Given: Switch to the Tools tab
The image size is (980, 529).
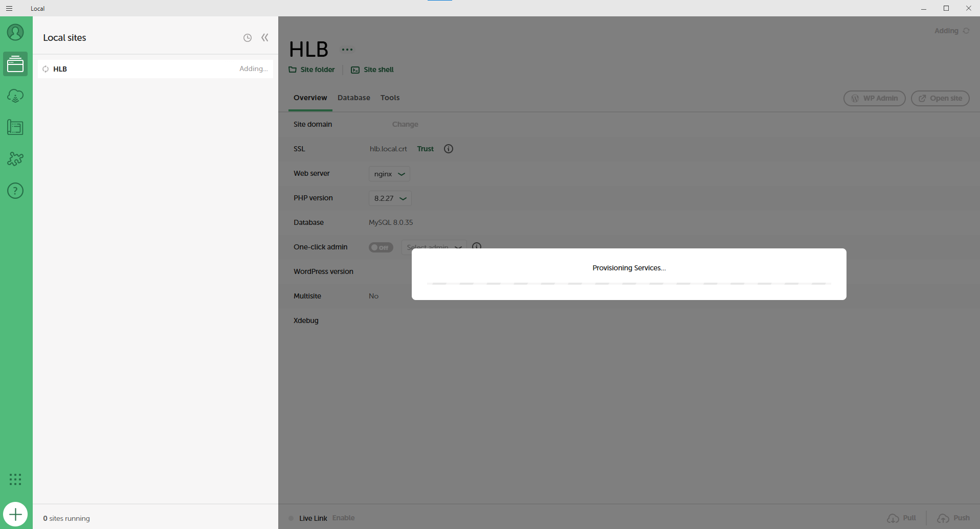Looking at the screenshot, I should pos(390,98).
